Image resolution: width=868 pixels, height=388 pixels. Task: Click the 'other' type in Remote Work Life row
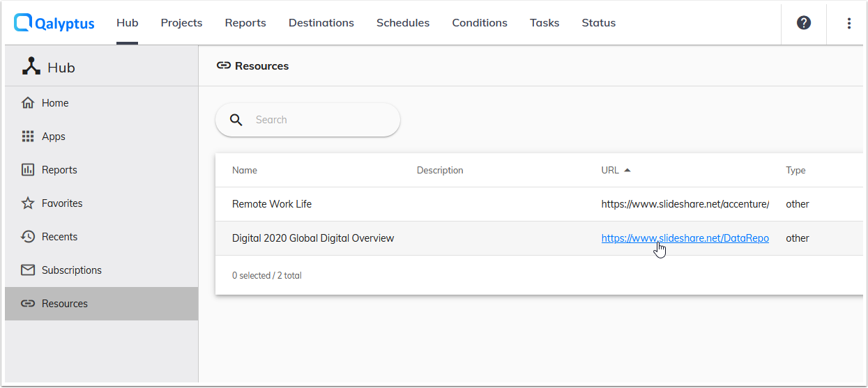click(x=798, y=204)
